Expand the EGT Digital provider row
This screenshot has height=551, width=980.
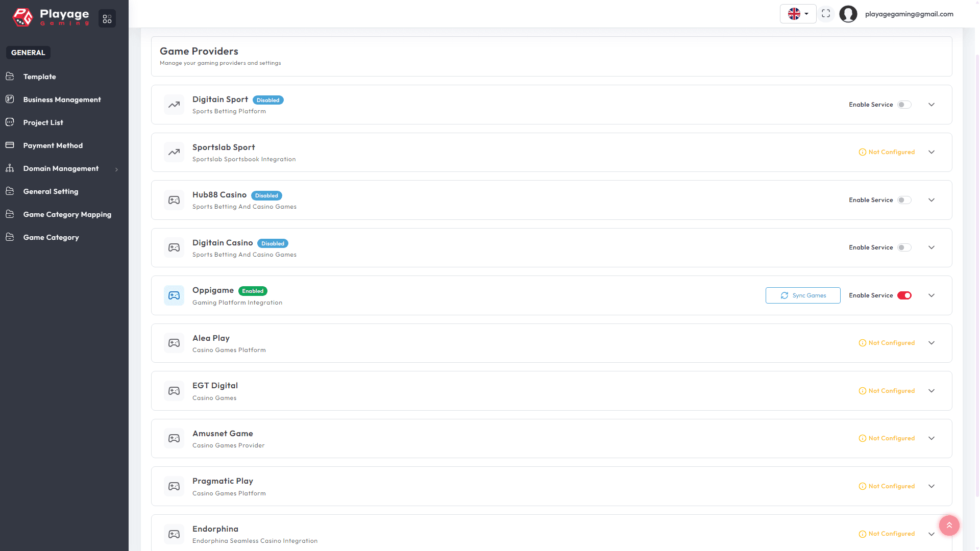(x=932, y=391)
